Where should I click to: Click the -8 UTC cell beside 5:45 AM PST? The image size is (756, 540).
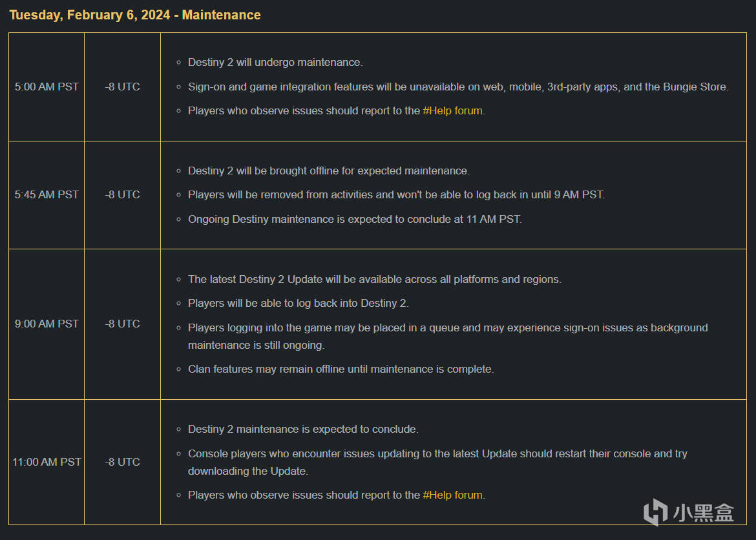pos(123,195)
